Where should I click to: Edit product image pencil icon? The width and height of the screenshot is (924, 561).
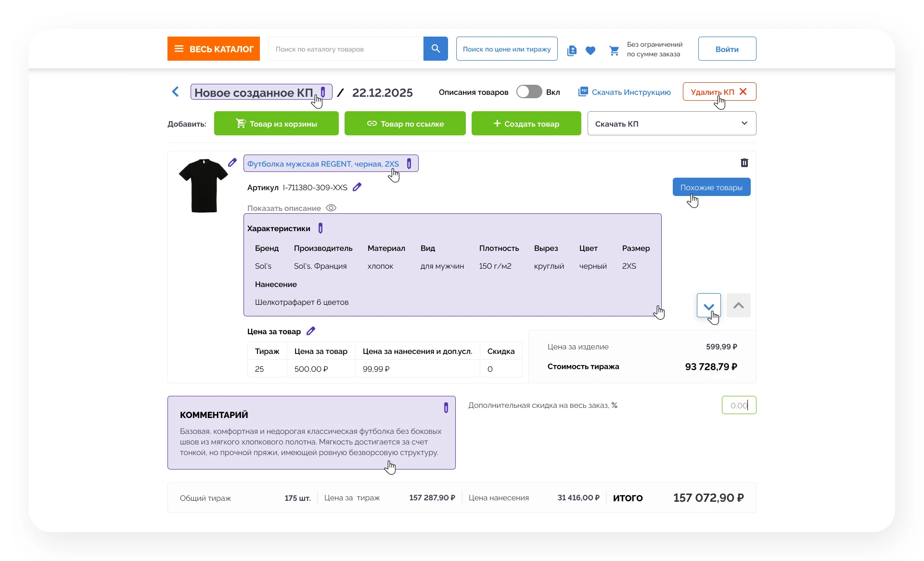coord(232,162)
